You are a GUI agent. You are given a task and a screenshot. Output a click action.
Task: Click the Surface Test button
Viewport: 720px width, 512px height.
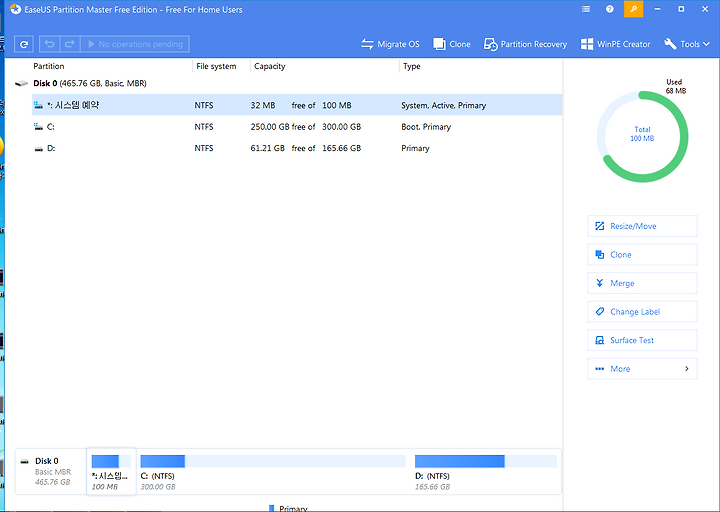point(642,340)
